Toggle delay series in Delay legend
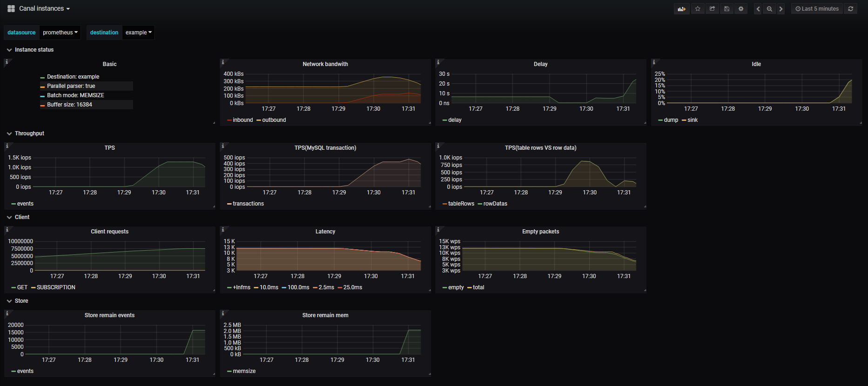Image resolution: width=868 pixels, height=386 pixels. (x=455, y=120)
